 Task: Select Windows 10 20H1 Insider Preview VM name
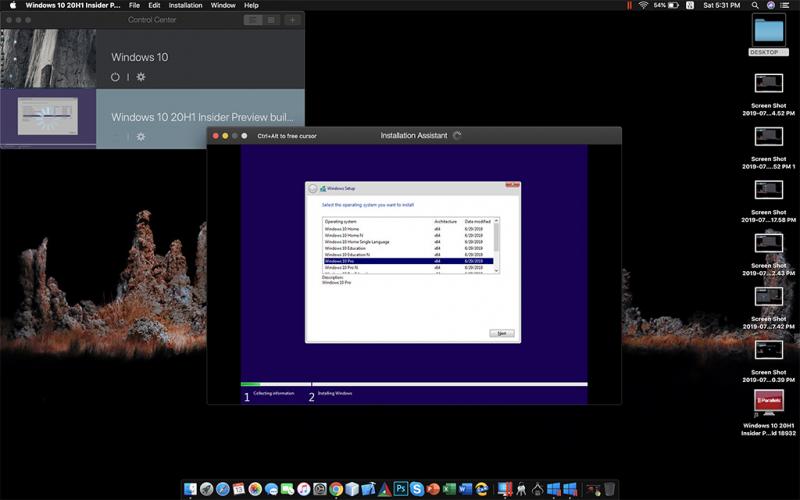[202, 117]
